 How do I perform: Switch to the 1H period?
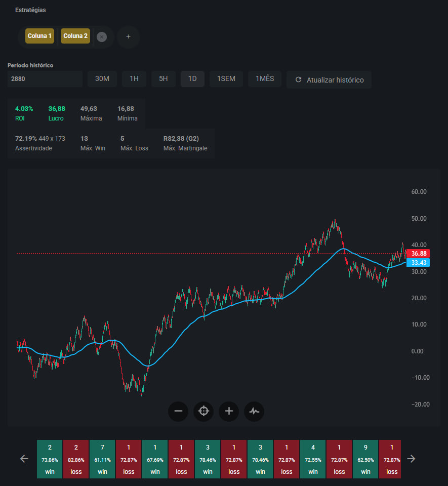pos(134,79)
